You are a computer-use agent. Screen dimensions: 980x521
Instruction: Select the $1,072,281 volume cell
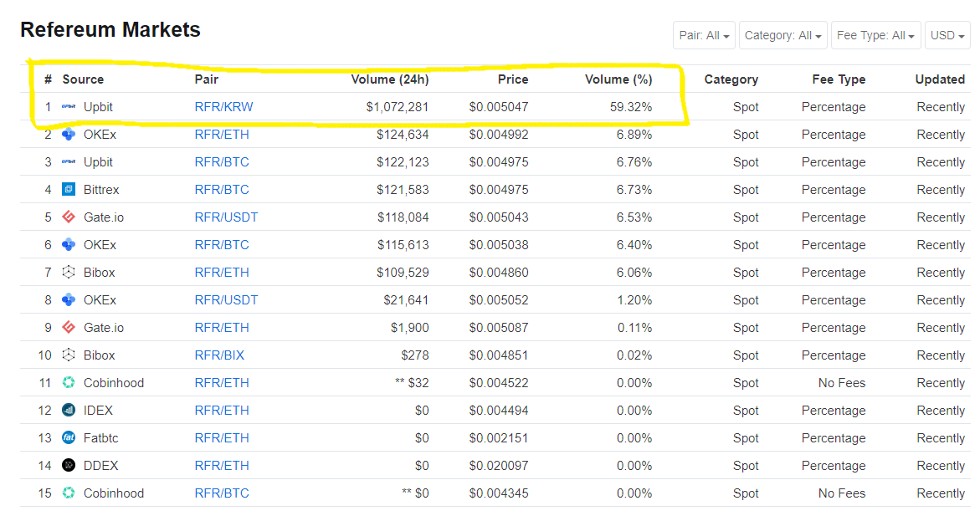(398, 107)
